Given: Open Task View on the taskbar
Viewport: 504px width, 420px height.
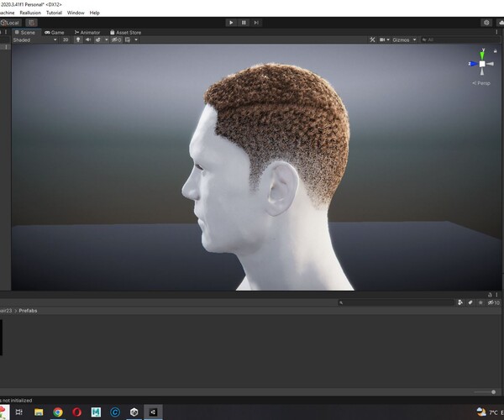Looking at the screenshot, I should pyautogui.click(x=19, y=412).
